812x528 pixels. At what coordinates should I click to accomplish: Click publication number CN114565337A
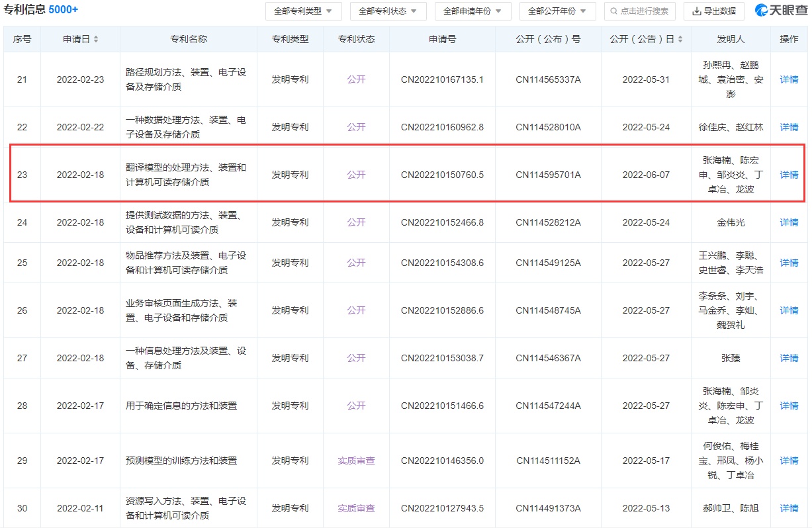point(548,79)
